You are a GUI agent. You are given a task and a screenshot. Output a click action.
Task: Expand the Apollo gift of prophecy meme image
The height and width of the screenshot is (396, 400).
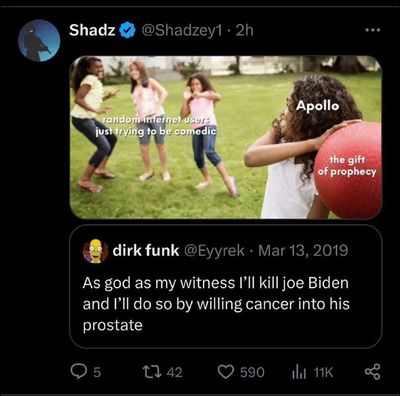(226, 137)
